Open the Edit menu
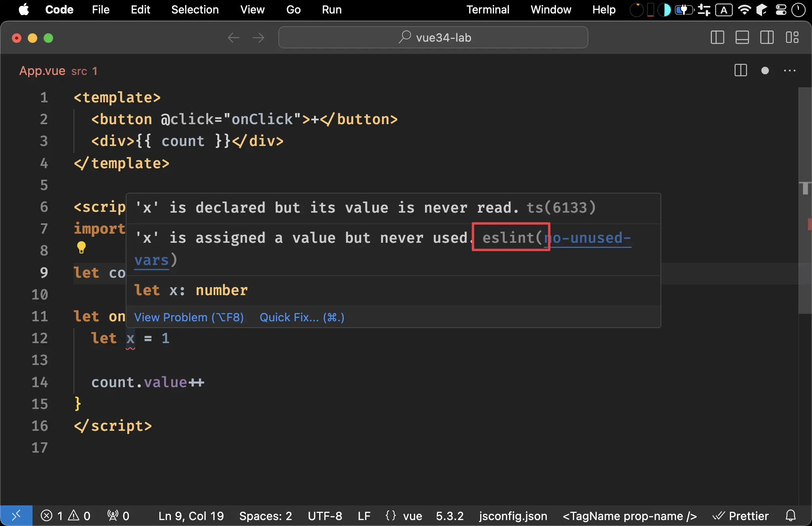 140,10
